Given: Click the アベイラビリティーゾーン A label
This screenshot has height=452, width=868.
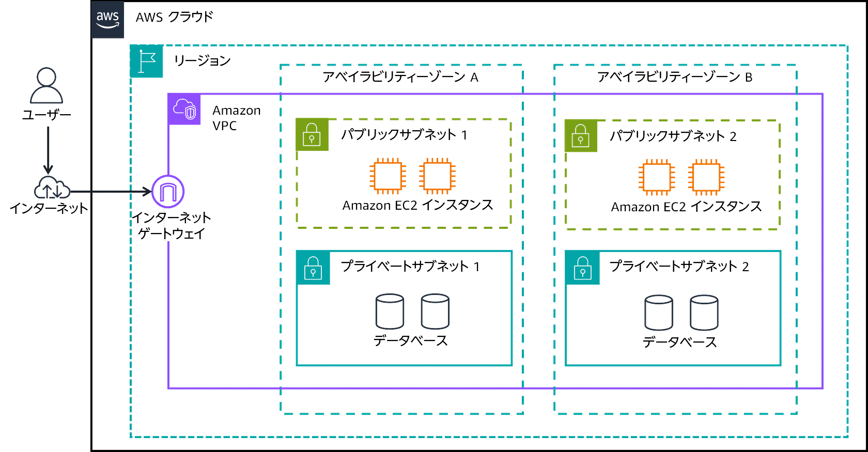Looking at the screenshot, I should coord(400,77).
